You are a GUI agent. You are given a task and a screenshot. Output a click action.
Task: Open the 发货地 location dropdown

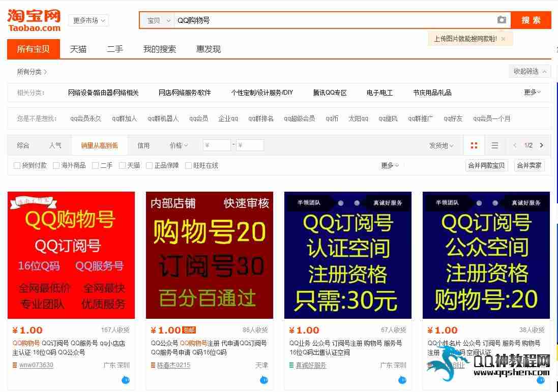[x=442, y=145]
